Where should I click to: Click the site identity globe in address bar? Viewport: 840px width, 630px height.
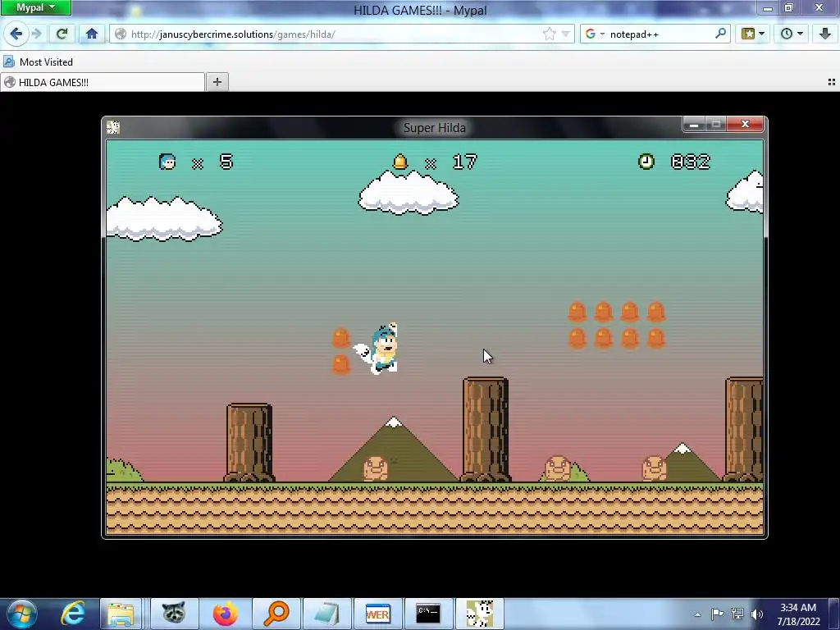121,34
